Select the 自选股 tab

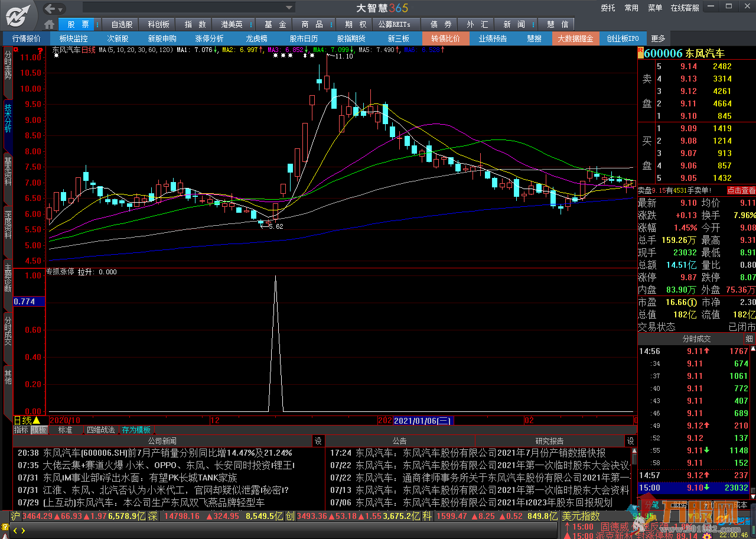[122, 24]
